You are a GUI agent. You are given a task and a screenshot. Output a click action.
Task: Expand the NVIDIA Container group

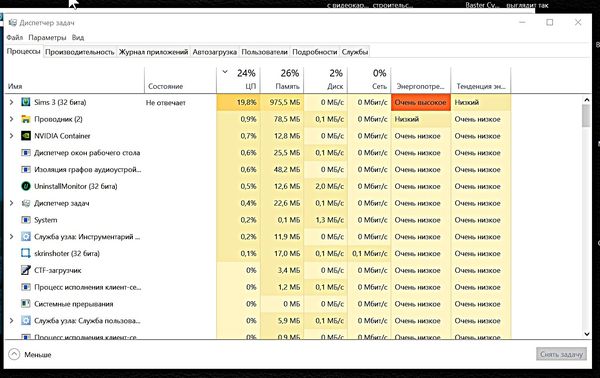click(x=11, y=136)
